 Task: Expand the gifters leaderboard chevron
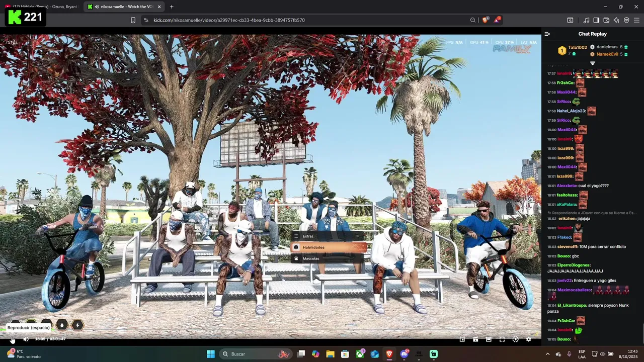click(593, 63)
